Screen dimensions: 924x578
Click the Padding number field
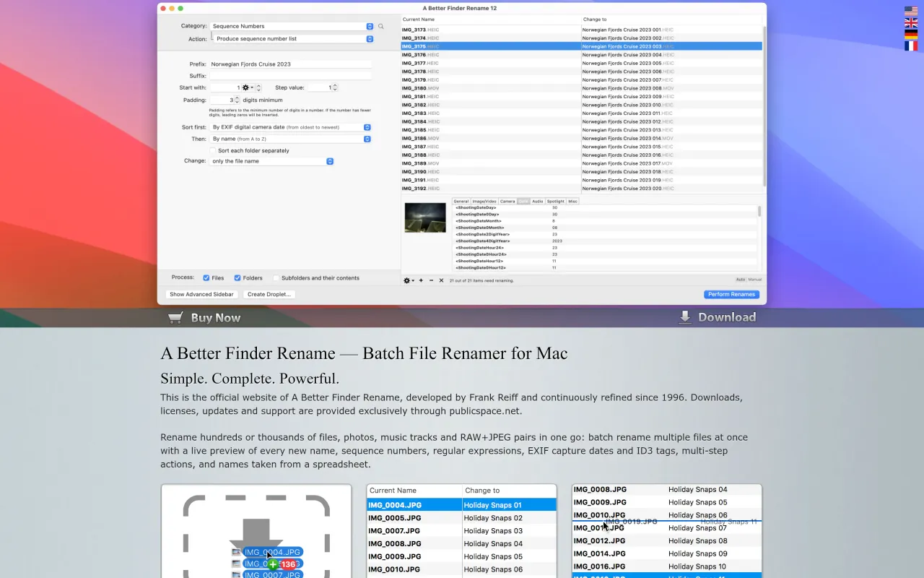[222, 100]
